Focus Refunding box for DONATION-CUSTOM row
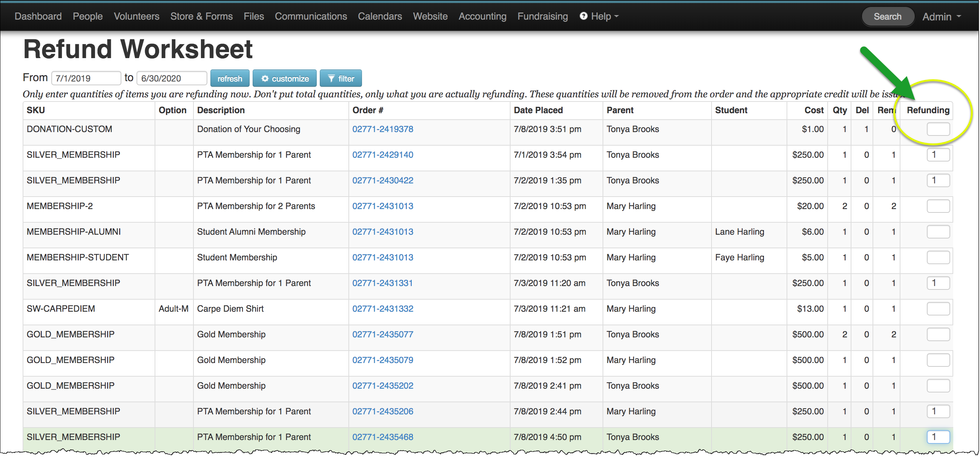The width and height of the screenshot is (980, 457). pos(938,129)
